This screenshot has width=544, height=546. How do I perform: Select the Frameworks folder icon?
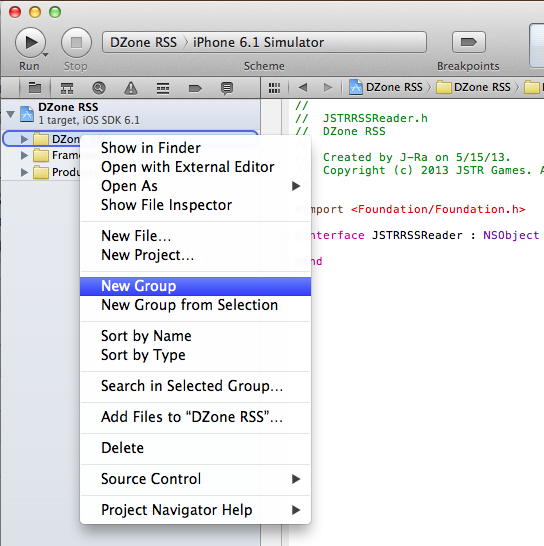pos(41,155)
